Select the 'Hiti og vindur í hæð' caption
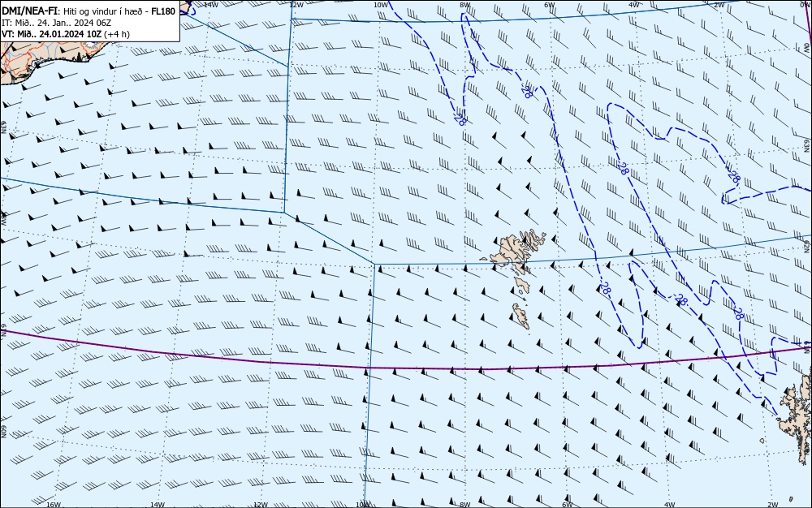812x508 pixels. click(103, 11)
